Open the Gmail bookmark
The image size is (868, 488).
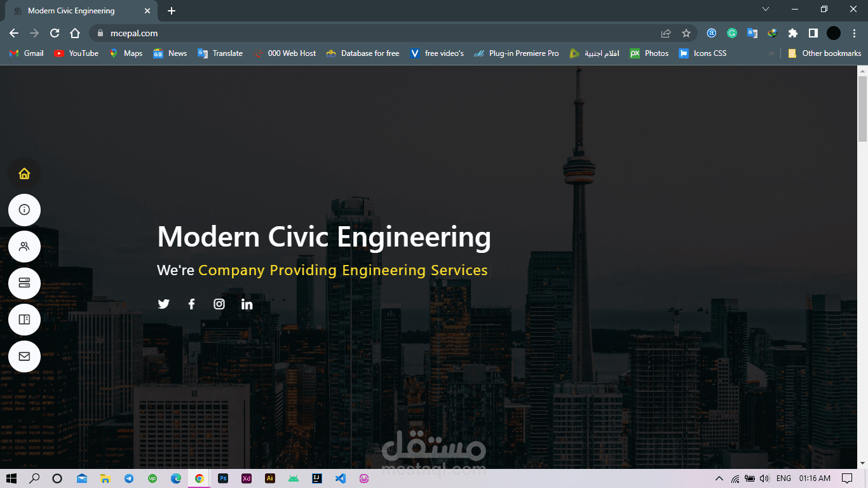pos(27,53)
